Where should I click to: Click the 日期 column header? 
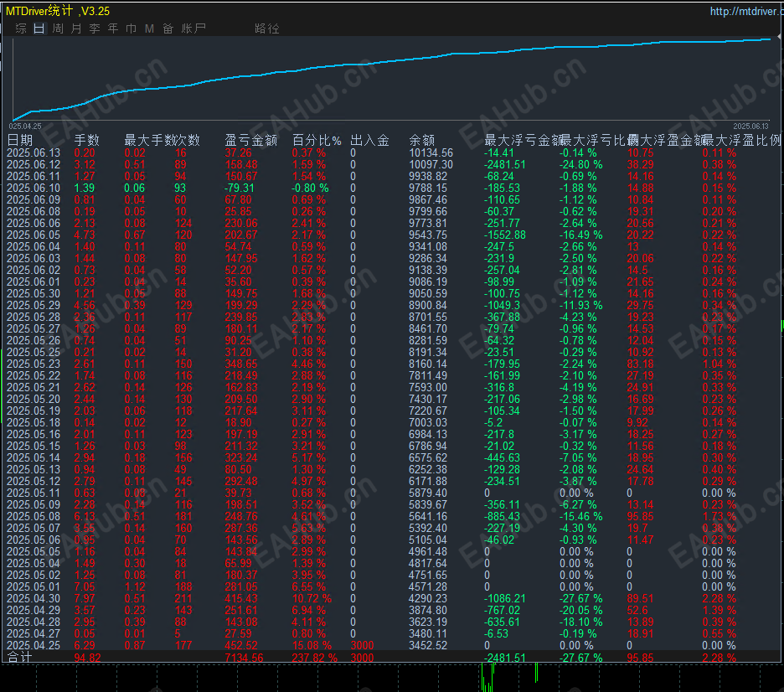pos(20,140)
